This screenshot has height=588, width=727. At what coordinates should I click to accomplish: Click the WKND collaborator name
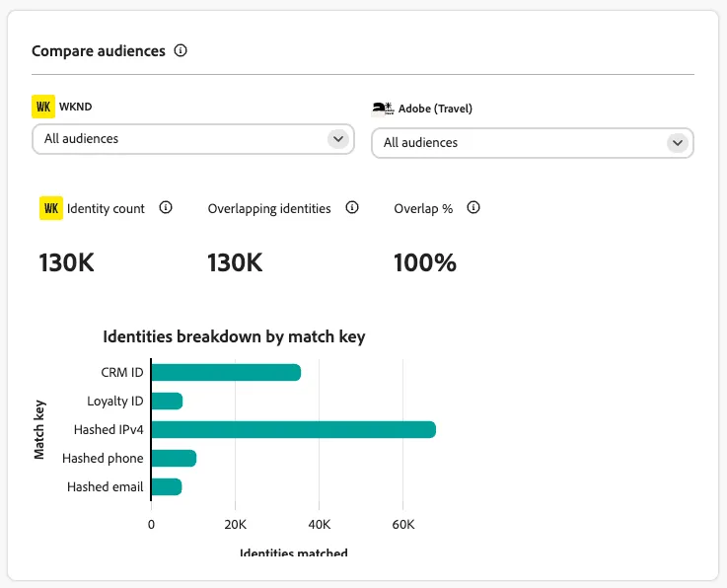[76, 107]
